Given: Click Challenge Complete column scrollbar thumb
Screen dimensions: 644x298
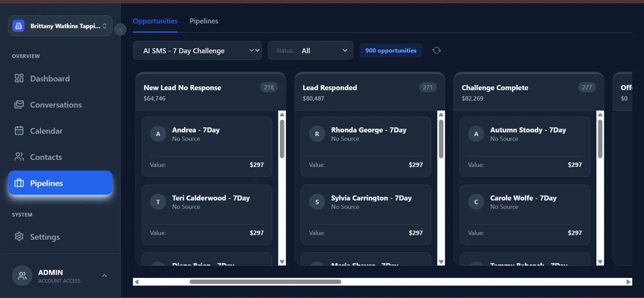Looking at the screenshot, I should [x=600, y=139].
